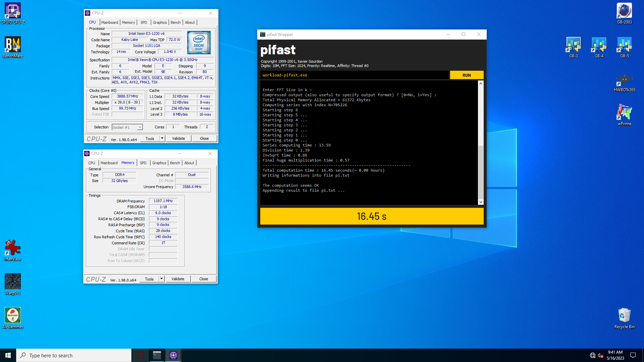Click the muted volume tray icon
The width and height of the screenshot is (644, 362).
(600, 355)
